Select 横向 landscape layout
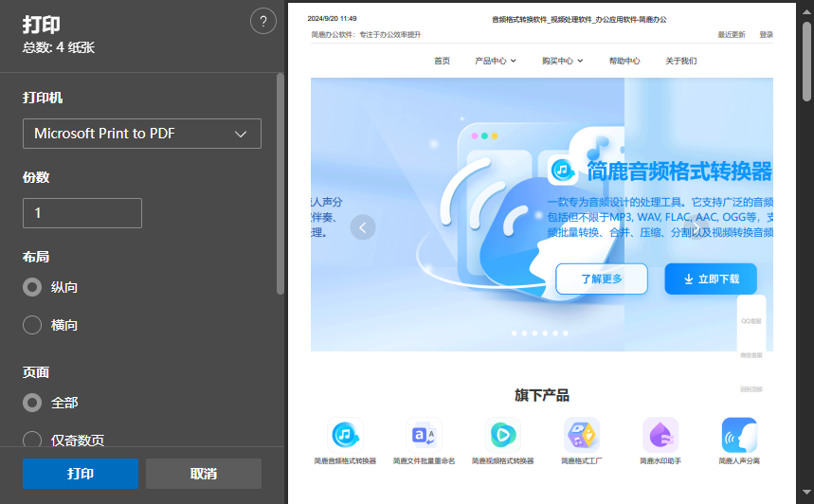 [32, 325]
